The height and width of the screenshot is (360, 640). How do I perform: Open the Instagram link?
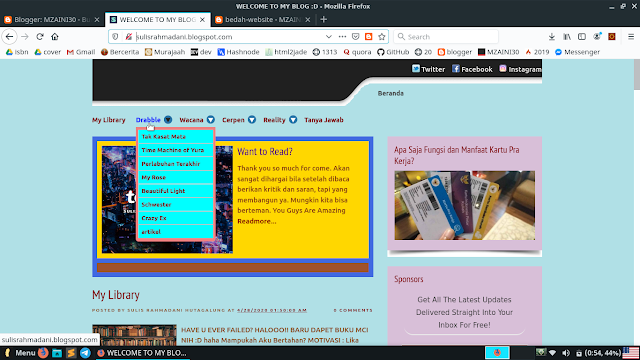pyautogui.click(x=520, y=69)
